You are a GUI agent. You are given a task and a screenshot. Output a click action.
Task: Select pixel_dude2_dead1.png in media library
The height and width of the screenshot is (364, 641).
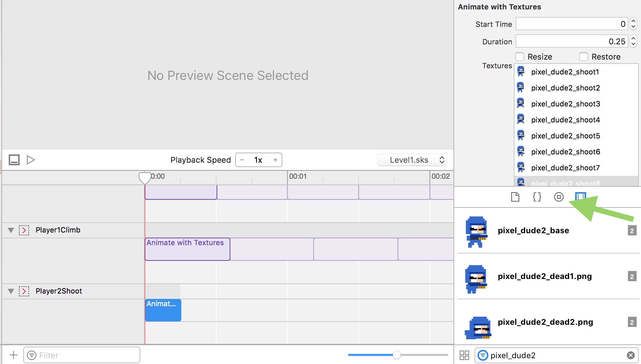point(544,276)
